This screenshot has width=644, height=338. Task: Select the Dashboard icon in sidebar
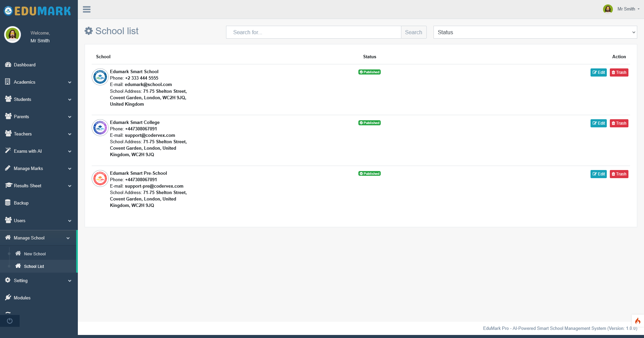coord(8,65)
